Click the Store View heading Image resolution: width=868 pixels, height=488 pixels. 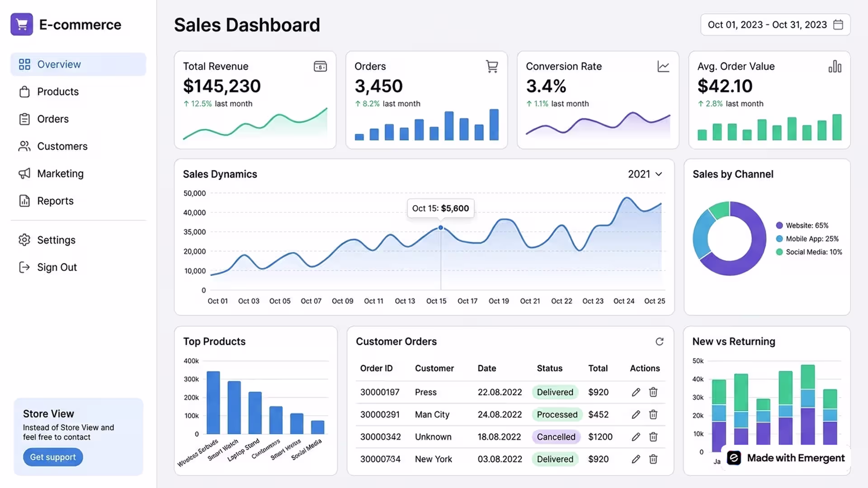point(48,414)
